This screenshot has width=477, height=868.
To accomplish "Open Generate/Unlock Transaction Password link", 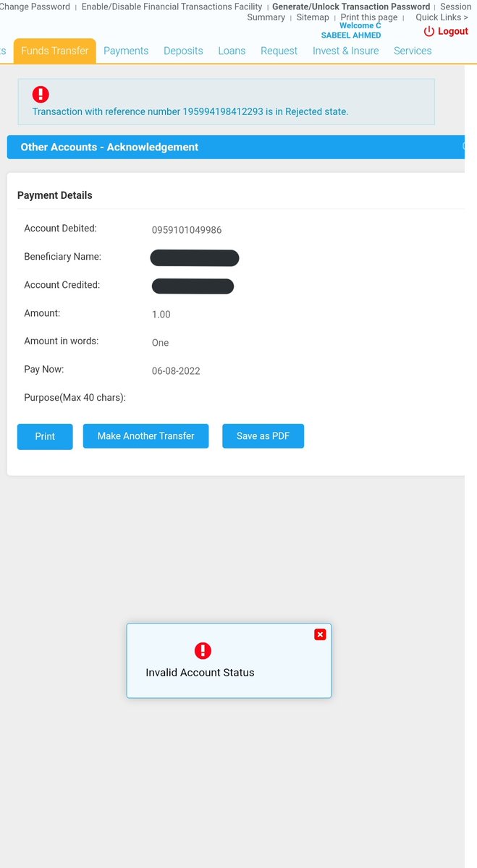I will coord(351,7).
